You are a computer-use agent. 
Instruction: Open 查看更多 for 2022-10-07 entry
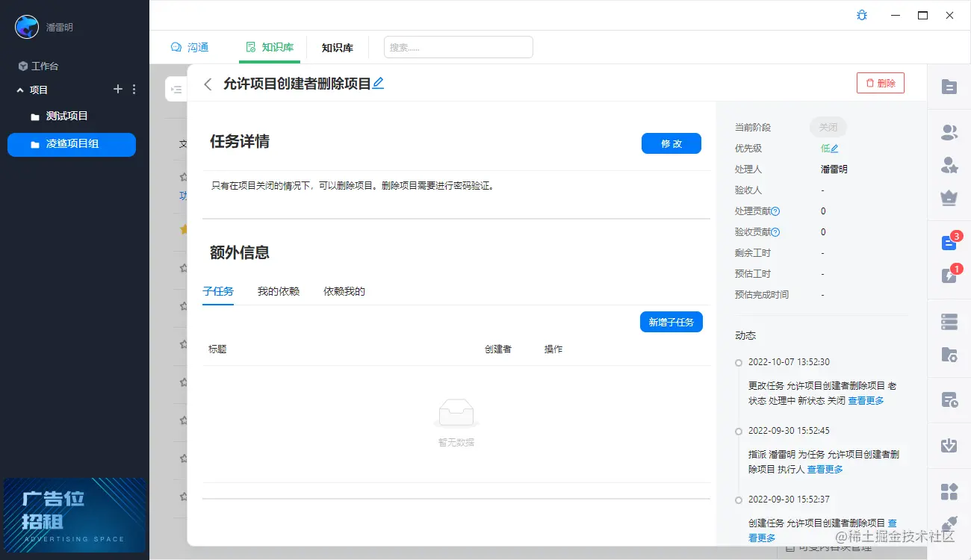tap(866, 401)
